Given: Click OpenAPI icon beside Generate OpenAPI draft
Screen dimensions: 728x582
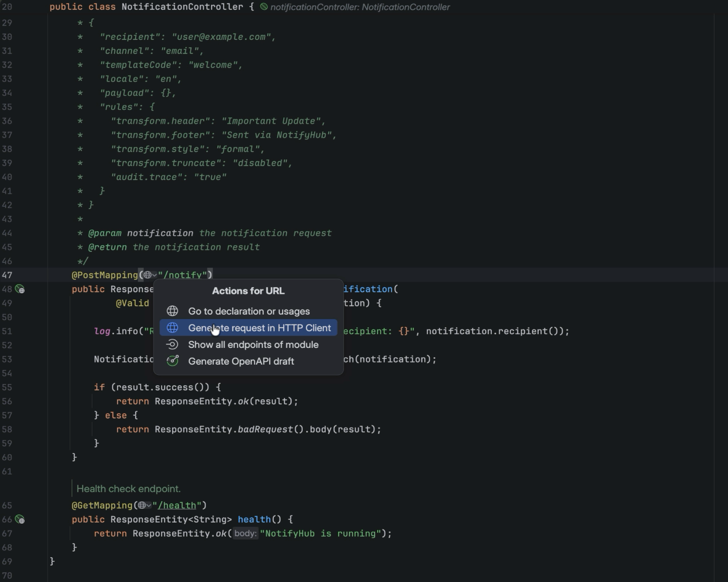Looking at the screenshot, I should 173,361.
